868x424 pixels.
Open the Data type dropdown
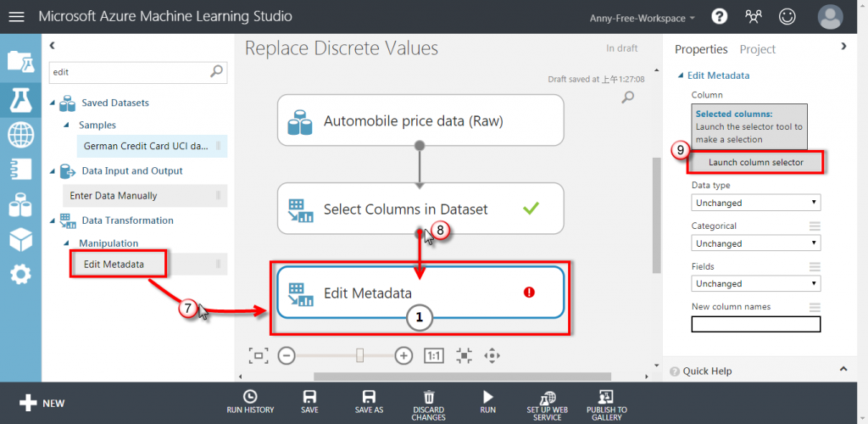coord(755,203)
